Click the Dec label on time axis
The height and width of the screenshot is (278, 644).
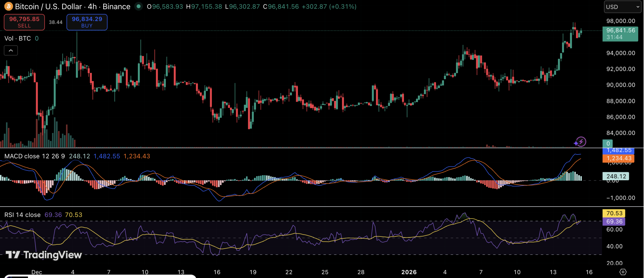tap(37, 272)
